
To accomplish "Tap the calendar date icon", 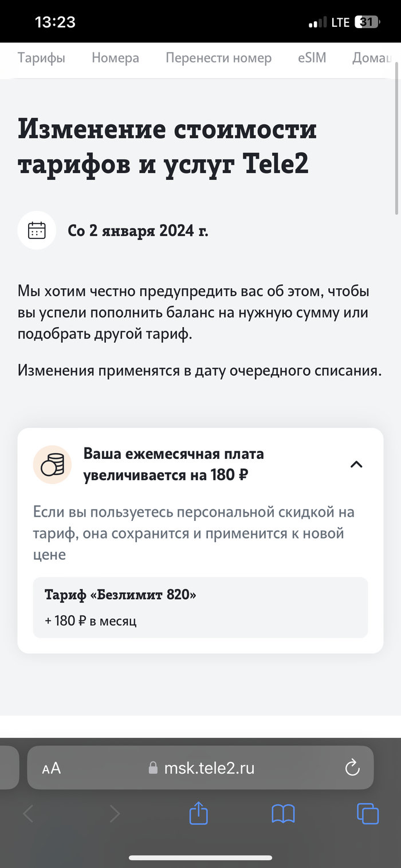I will tap(37, 230).
